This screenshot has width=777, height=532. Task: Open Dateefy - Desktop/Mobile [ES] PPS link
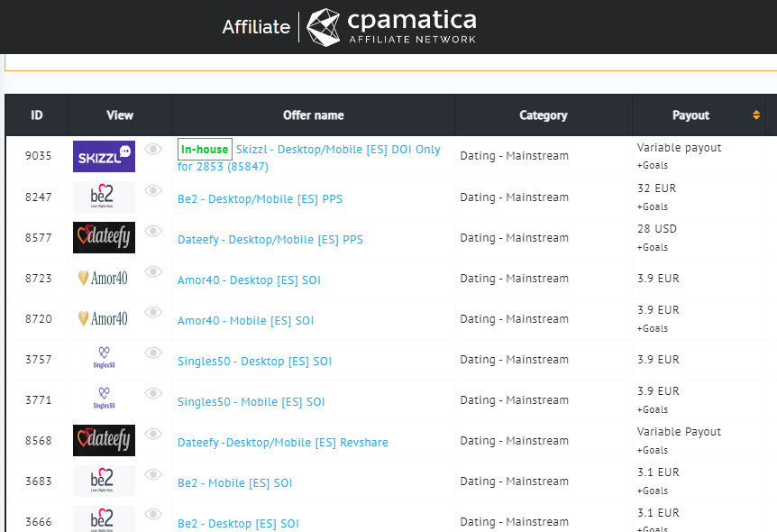coord(270,240)
